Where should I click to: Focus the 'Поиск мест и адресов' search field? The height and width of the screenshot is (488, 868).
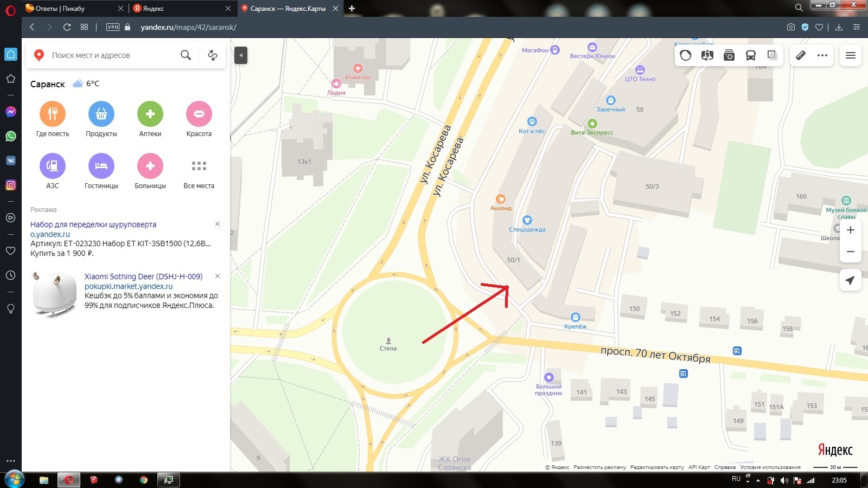pyautogui.click(x=113, y=55)
